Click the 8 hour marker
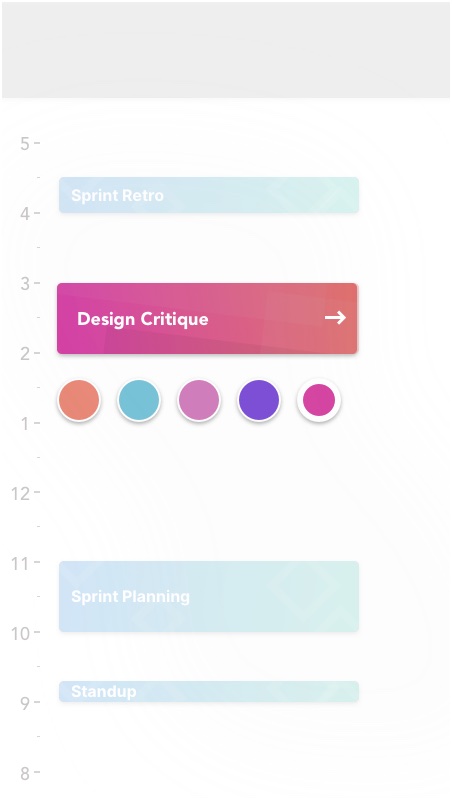The height and width of the screenshot is (800, 452). pos(25,773)
